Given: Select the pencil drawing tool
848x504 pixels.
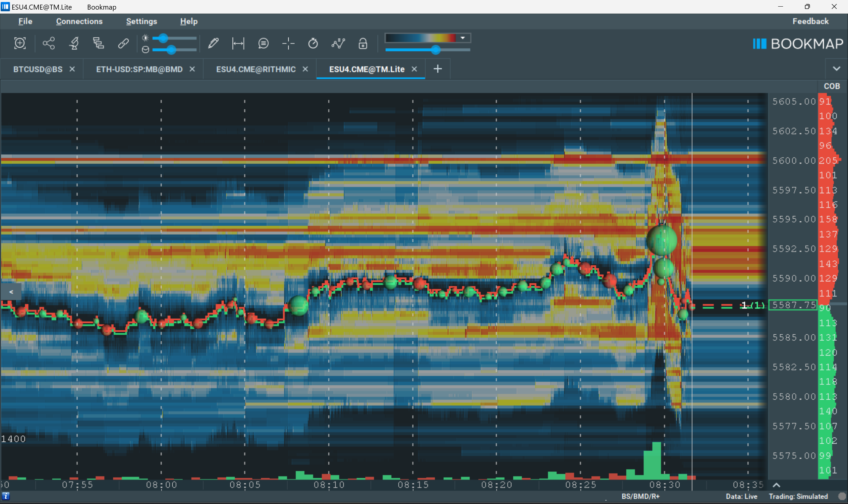Looking at the screenshot, I should [x=213, y=43].
